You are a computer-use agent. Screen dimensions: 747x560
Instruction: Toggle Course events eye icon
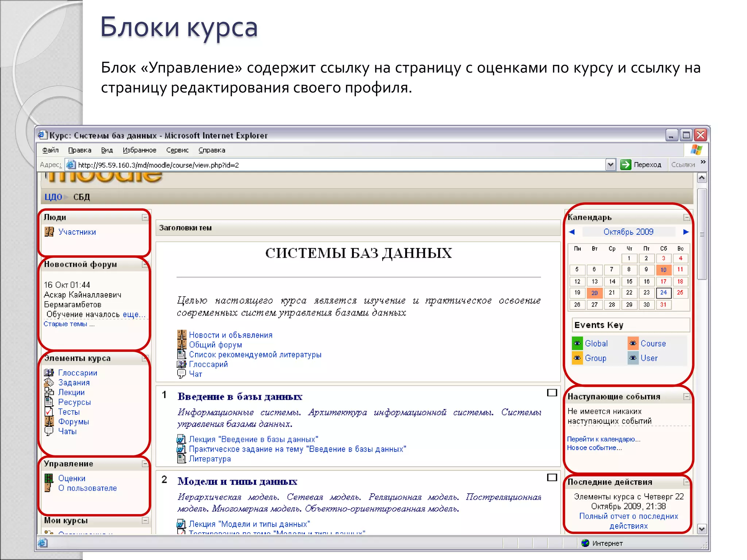633,343
